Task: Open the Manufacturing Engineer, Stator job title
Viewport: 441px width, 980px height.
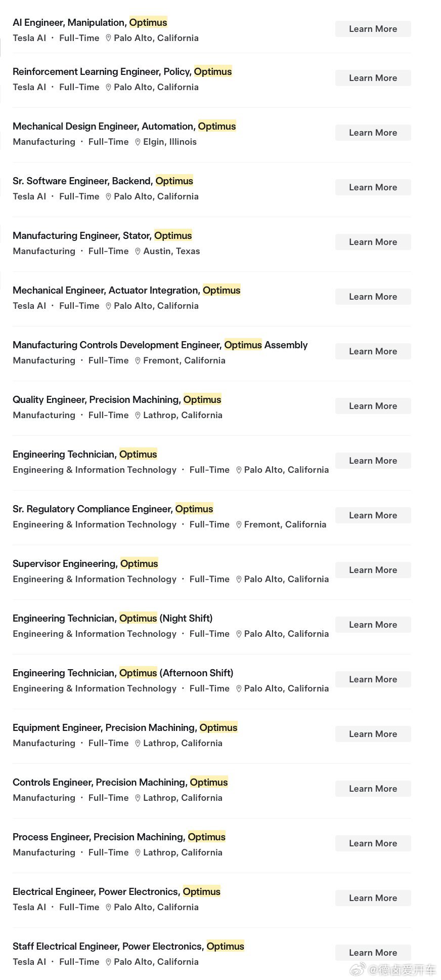Action: pyautogui.click(x=102, y=236)
